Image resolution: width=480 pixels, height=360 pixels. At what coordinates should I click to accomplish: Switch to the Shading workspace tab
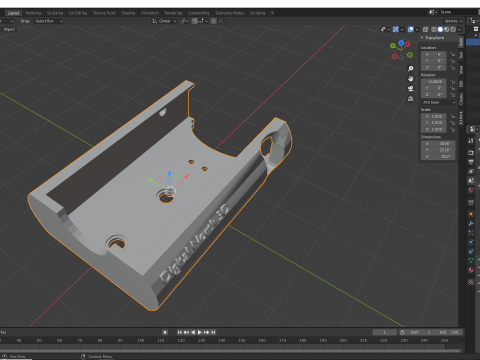[x=128, y=13]
